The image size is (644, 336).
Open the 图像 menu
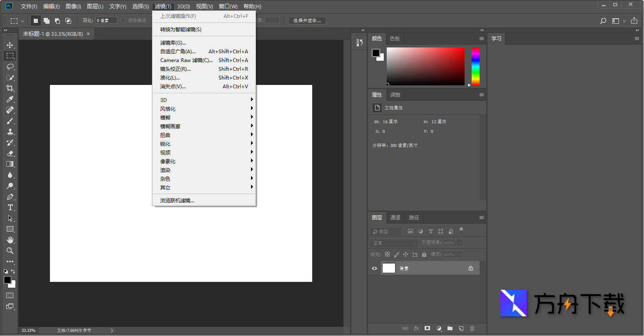(x=73, y=6)
